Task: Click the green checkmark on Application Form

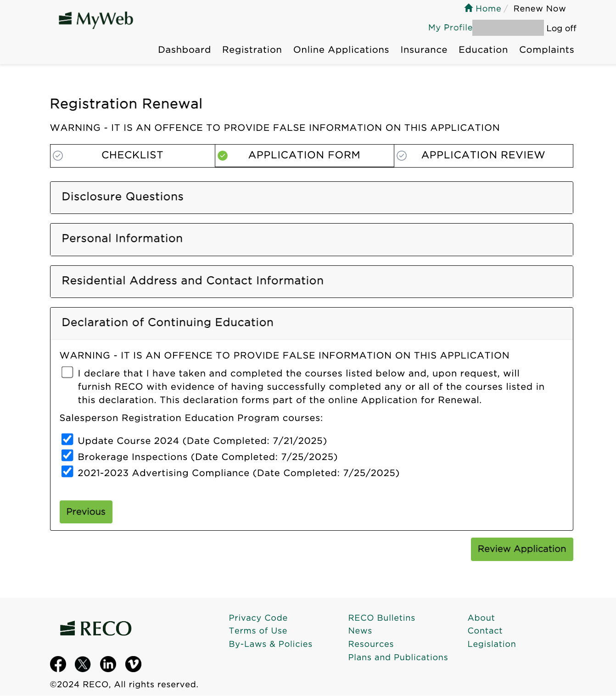Action: tap(224, 156)
